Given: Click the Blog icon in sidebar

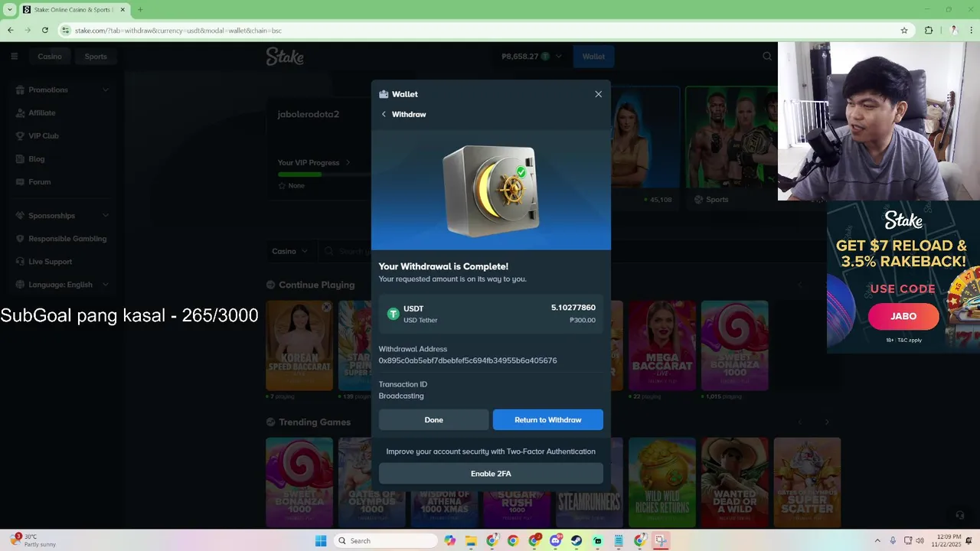Looking at the screenshot, I should point(19,158).
